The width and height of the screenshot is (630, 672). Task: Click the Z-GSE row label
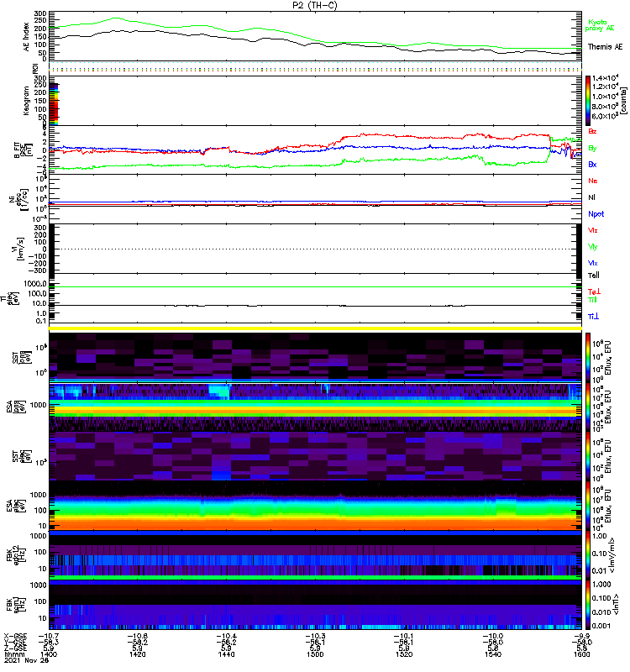click(x=15, y=648)
